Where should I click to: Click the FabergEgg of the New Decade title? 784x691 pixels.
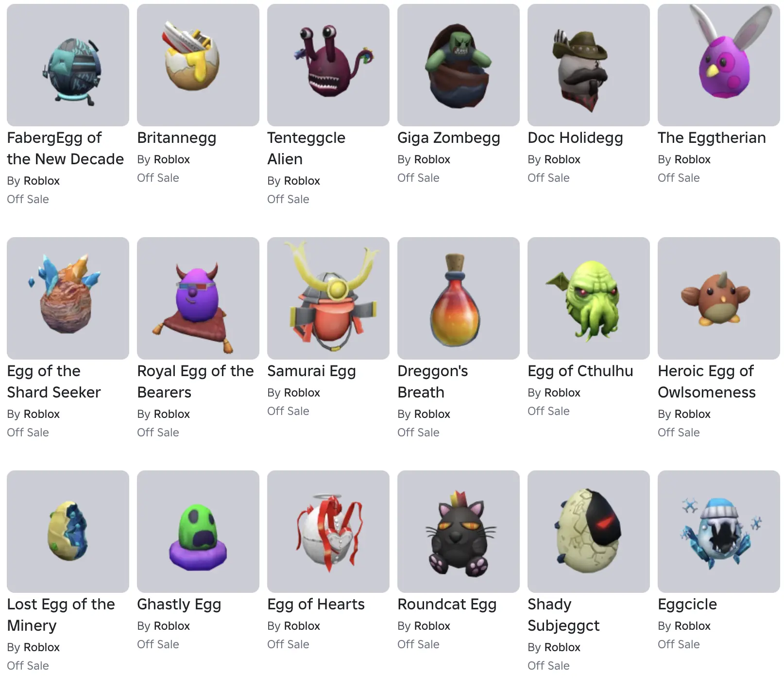point(66,148)
